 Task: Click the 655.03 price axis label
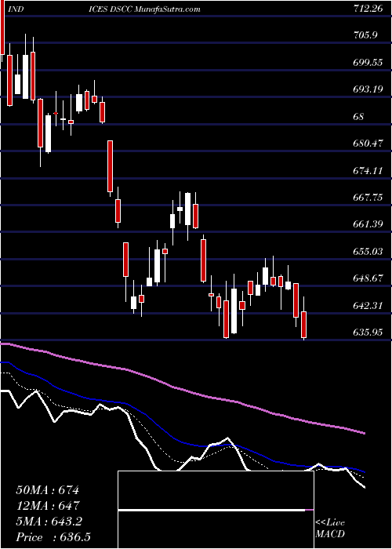click(367, 252)
